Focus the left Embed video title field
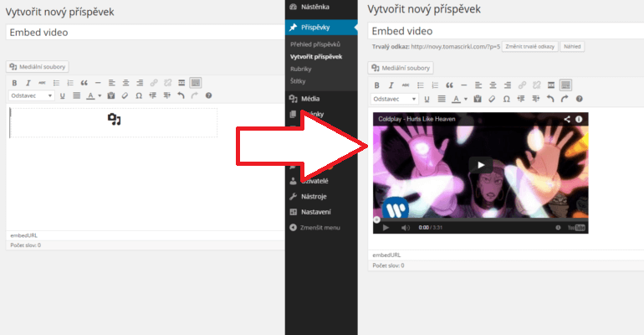The image size is (644, 335). pos(145,33)
